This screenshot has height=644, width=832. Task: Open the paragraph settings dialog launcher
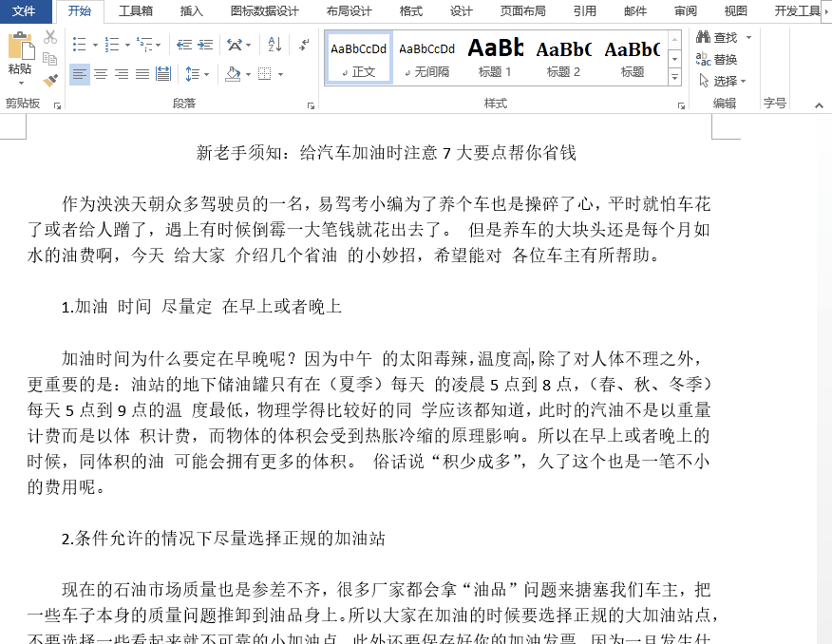click(311, 104)
